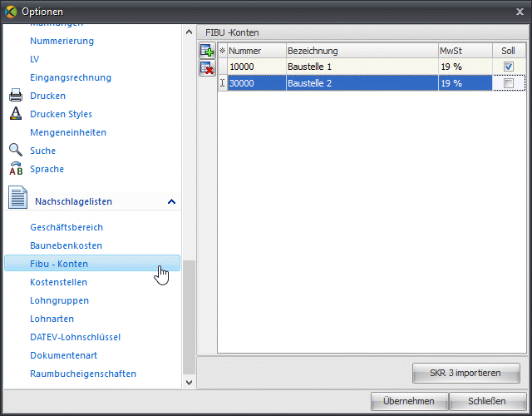Collapse the Nachschlagelisten section

[x=172, y=201]
